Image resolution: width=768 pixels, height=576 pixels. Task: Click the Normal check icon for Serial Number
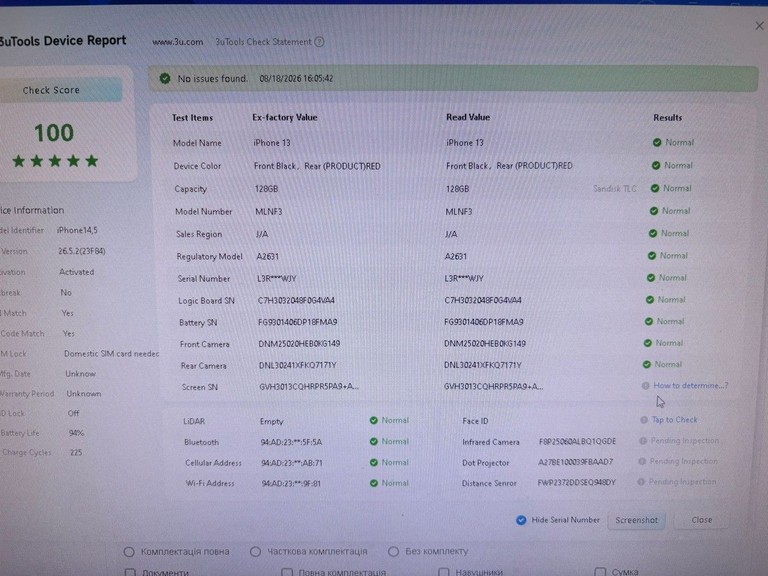pos(651,278)
